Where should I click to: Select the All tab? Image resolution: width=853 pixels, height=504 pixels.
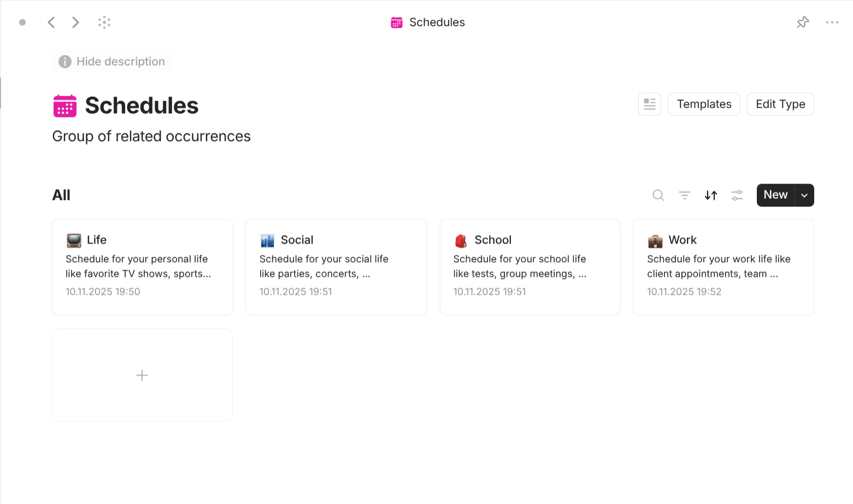61,195
